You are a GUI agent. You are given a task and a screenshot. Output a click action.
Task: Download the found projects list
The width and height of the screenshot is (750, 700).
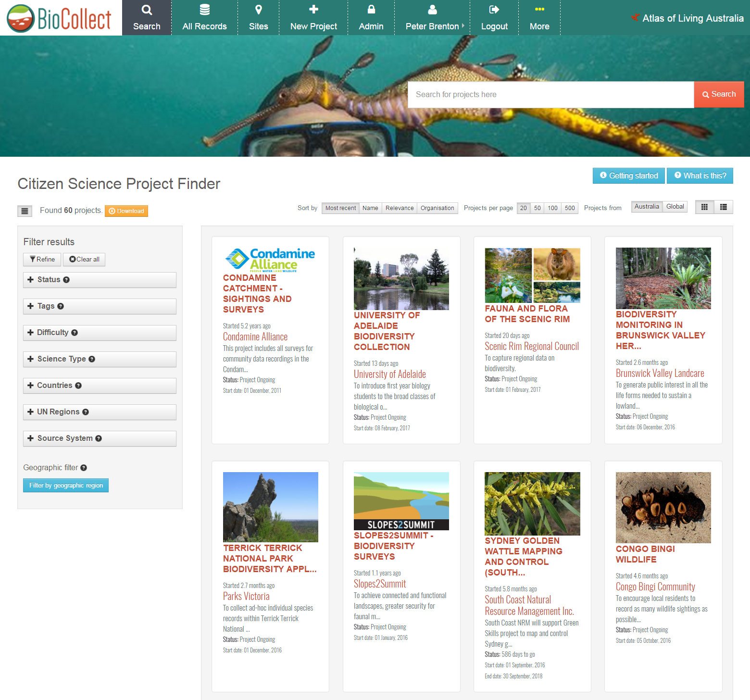point(126,211)
